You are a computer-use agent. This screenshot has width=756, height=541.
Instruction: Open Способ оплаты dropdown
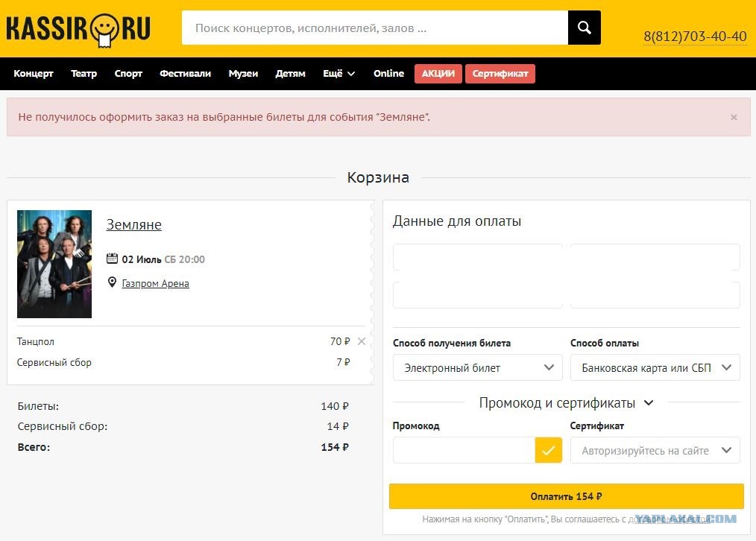pos(655,367)
